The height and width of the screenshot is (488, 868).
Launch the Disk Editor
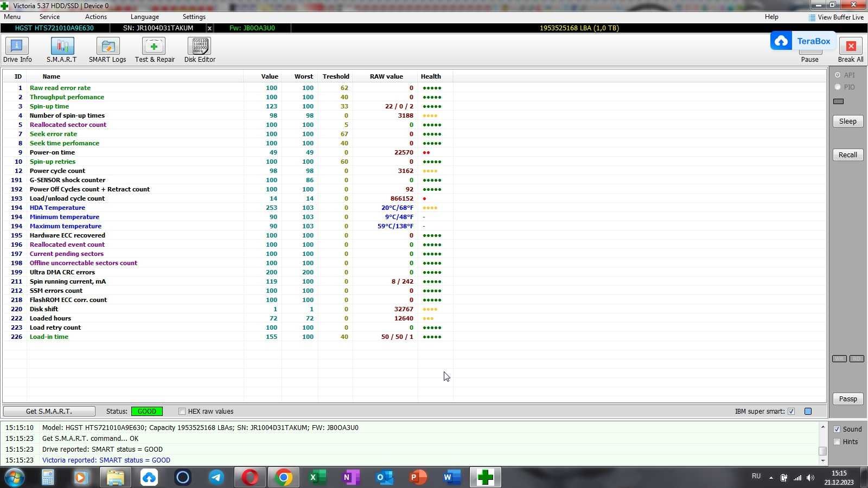tap(200, 50)
